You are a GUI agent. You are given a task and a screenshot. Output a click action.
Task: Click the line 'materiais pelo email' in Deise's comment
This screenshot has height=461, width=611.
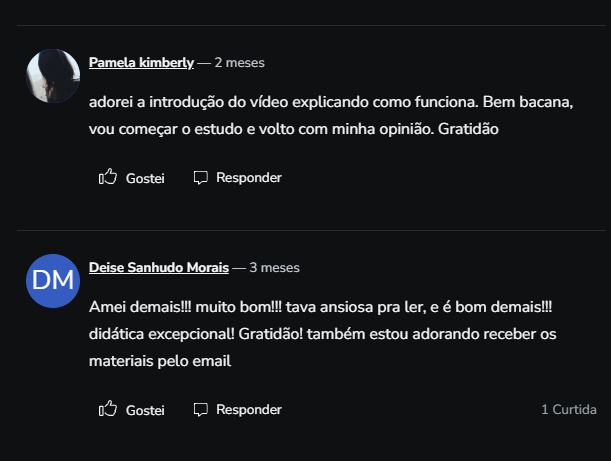pyautogui.click(x=160, y=361)
